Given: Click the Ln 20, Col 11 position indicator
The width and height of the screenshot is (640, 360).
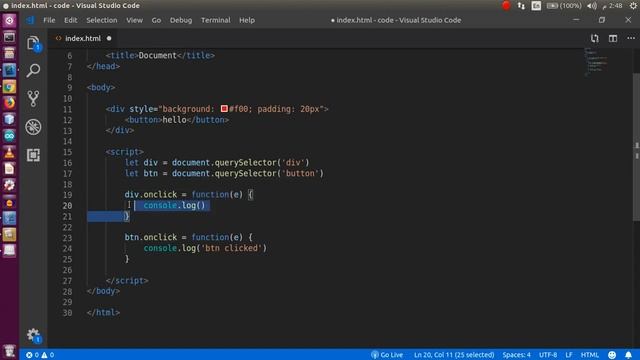Looking at the screenshot, I should 454,355.
